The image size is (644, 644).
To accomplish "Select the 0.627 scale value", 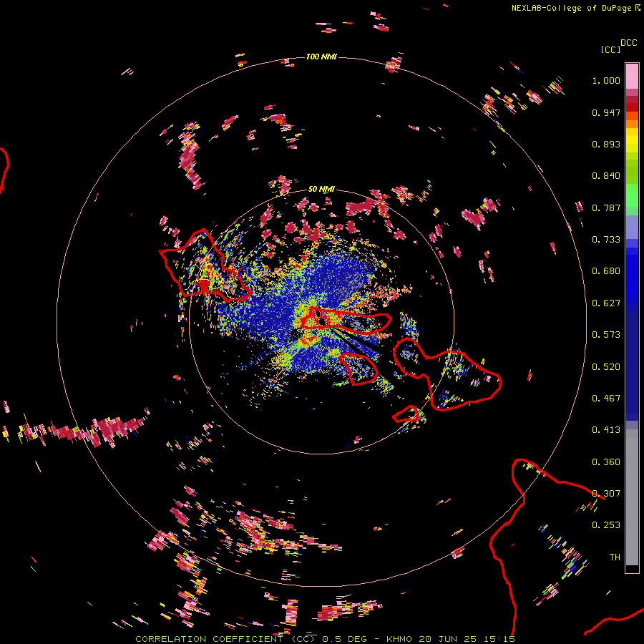I will tap(606, 303).
